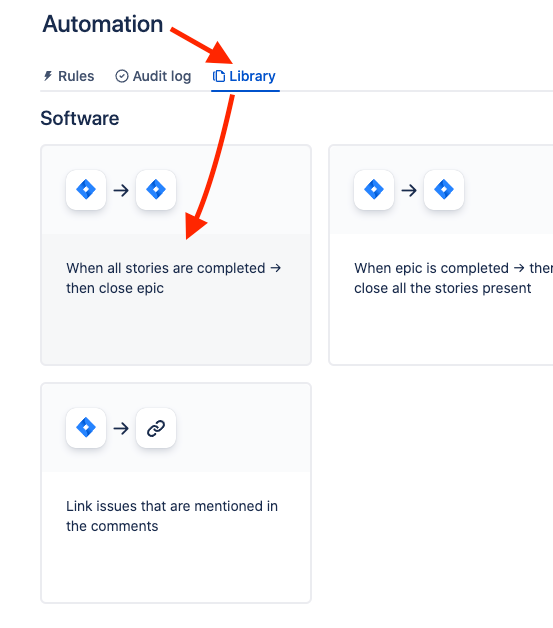Image resolution: width=553 pixels, height=628 pixels.
Task: Click the Automation page title
Action: (103, 24)
